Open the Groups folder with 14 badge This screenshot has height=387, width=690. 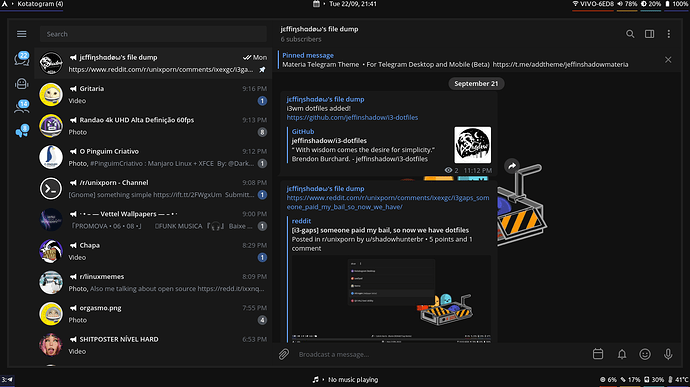[x=22, y=107]
